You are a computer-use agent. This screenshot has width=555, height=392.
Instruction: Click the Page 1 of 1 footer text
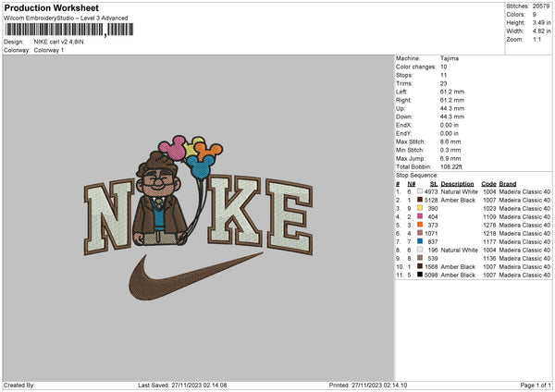536,385
